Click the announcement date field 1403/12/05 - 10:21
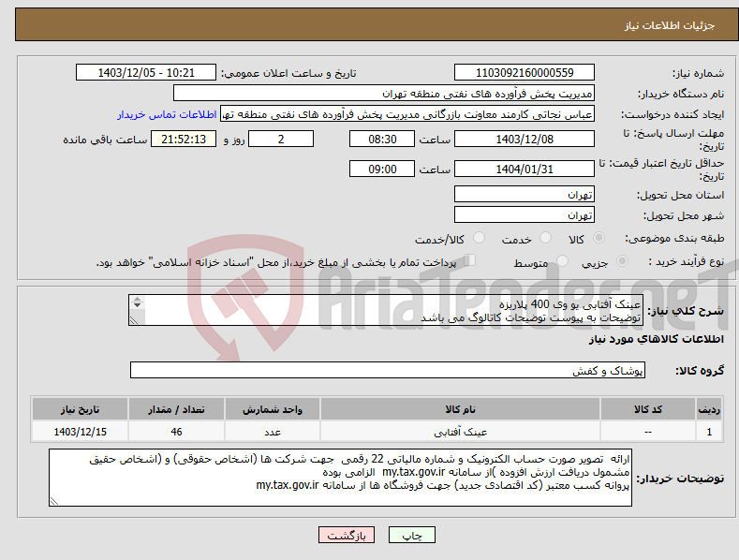Screen dimensions: 739x560 [146, 73]
